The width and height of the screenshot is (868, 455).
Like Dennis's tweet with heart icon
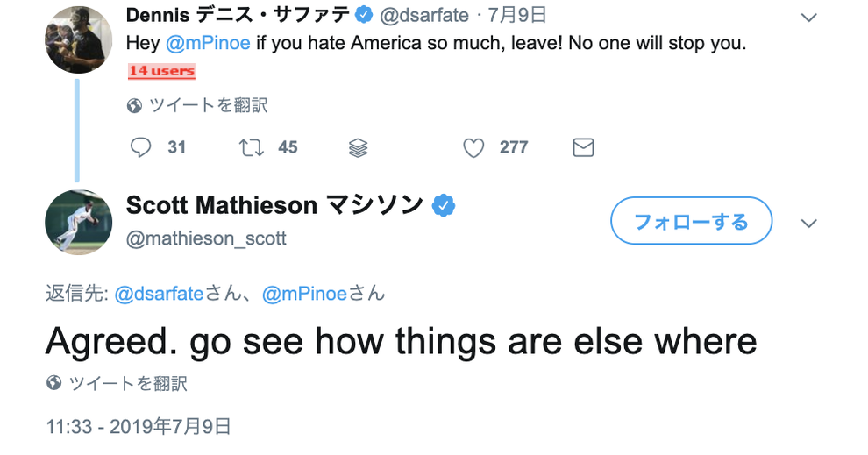(x=473, y=148)
